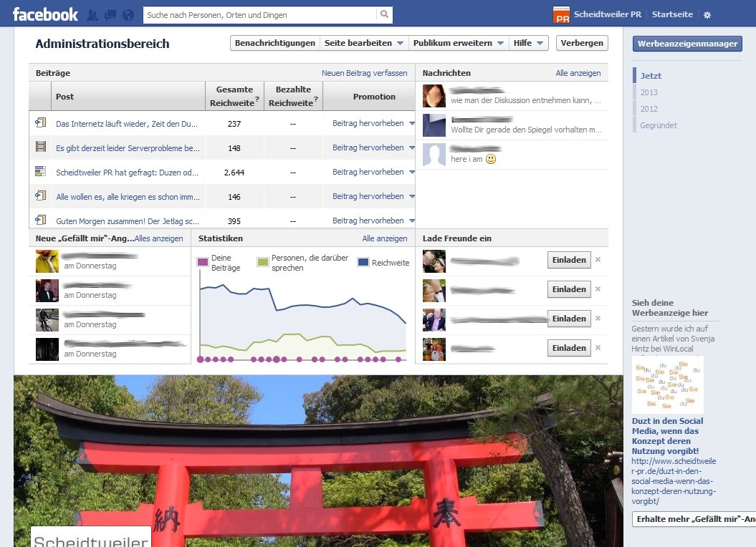Dismiss third friend invite suggestion
This screenshot has height=547, width=756.
(598, 319)
